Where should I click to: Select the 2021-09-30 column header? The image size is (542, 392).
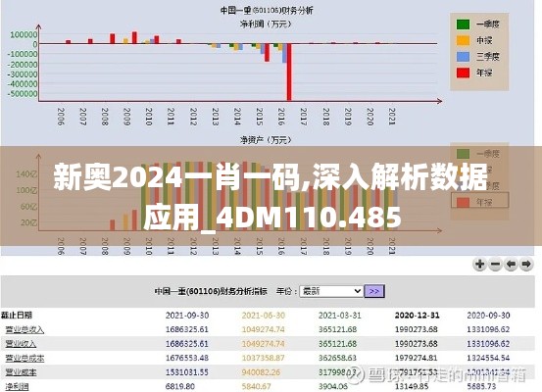click(187, 316)
